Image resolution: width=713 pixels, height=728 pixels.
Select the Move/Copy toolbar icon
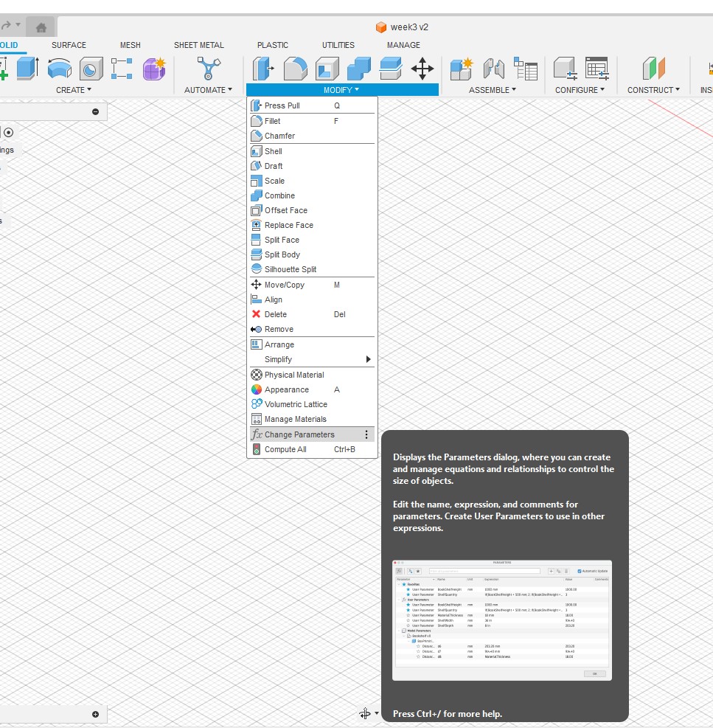point(422,69)
